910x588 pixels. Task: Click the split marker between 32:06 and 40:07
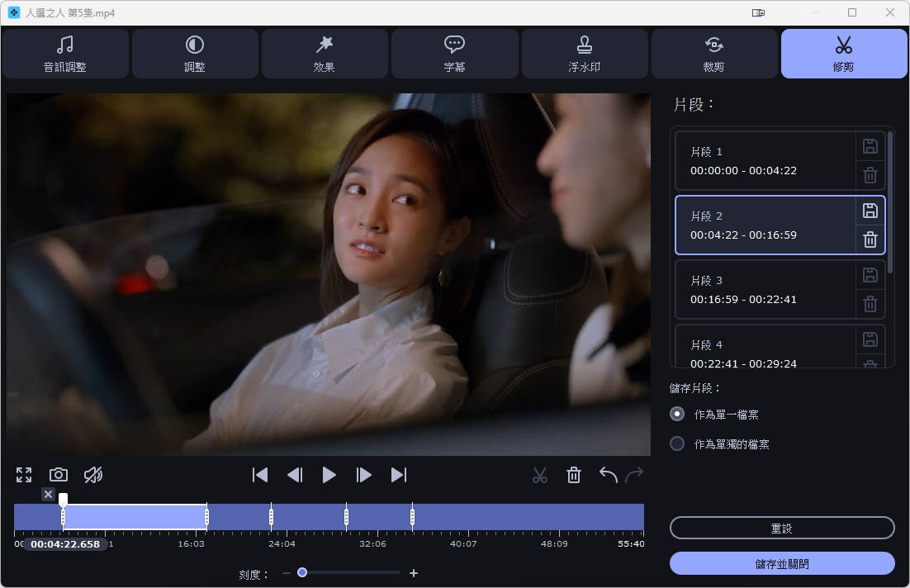[412, 516]
